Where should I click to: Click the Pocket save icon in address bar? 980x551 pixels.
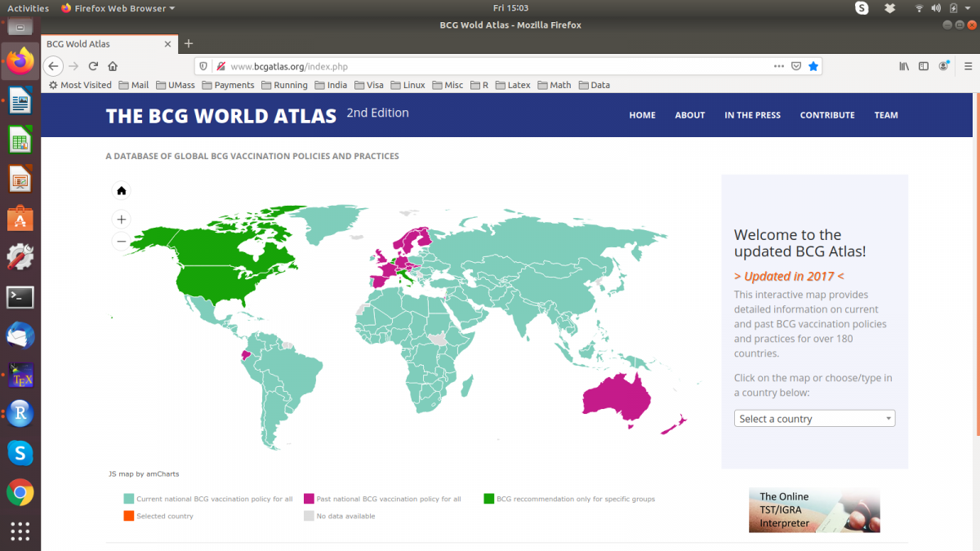click(x=796, y=66)
